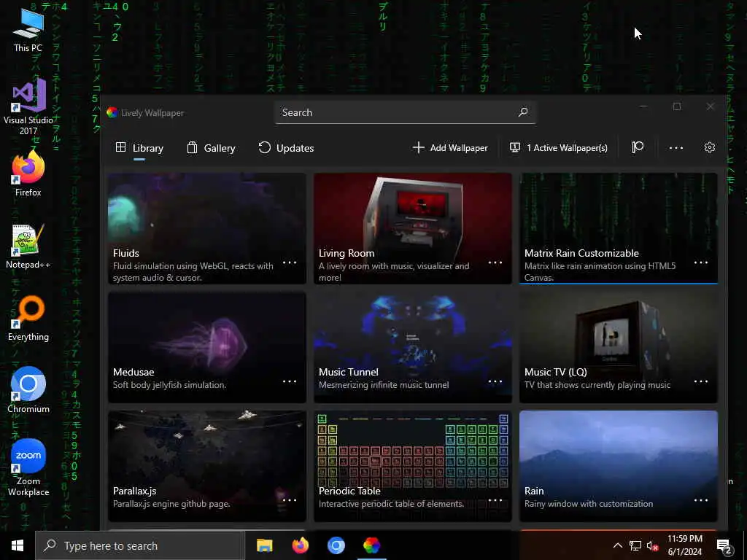The height and width of the screenshot is (560, 747).
Task: Click the monitor icon beside Active Wallpaper(s)
Action: point(515,147)
